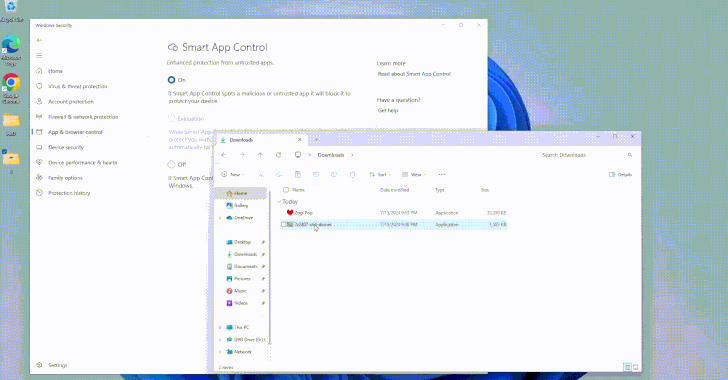Refresh the Downloads folder
The width and height of the screenshot is (728, 380).
[x=278, y=155]
